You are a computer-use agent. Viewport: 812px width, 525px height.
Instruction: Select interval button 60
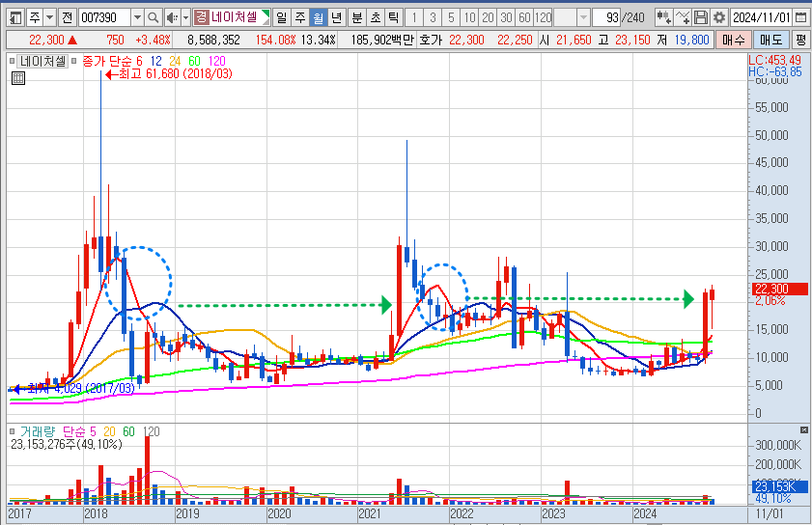[524, 18]
